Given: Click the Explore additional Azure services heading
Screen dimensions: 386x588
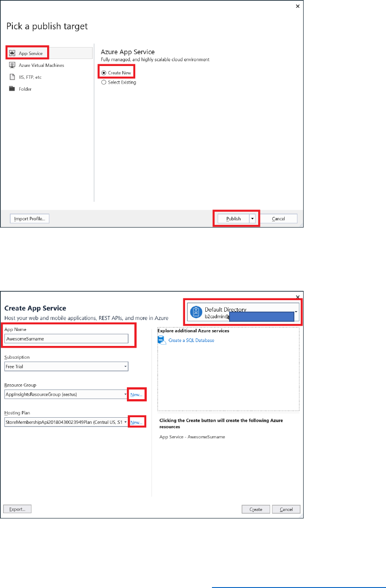Looking at the screenshot, I should pos(193,331).
